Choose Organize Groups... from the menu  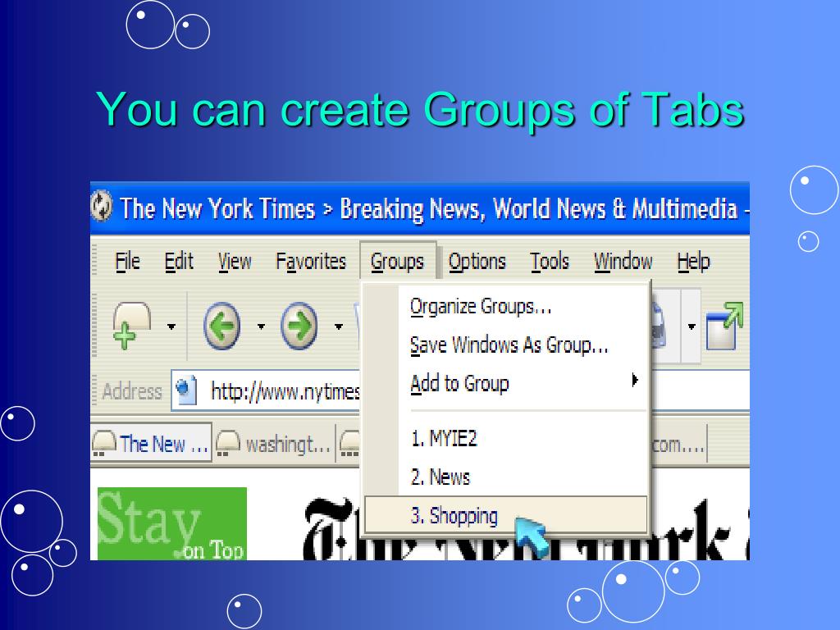click(505, 307)
